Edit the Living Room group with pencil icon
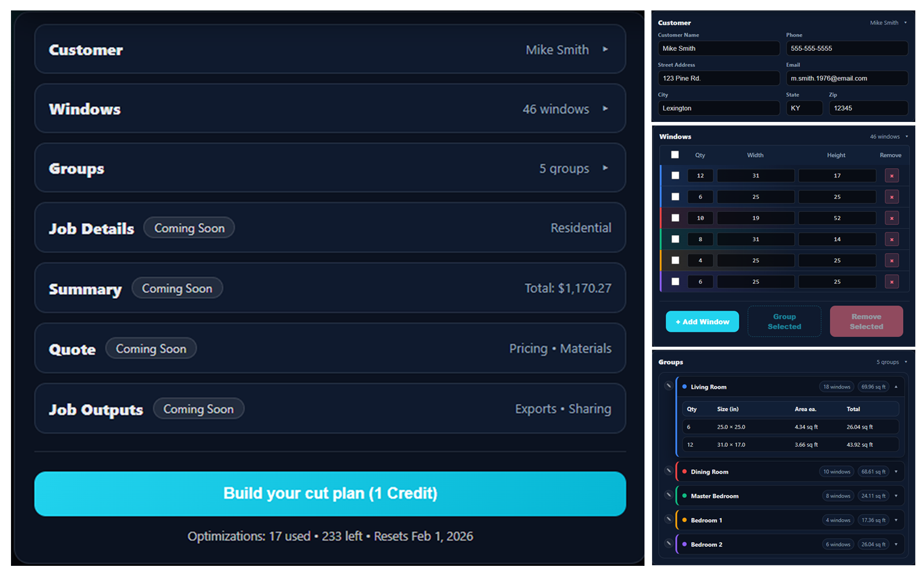The height and width of the screenshot is (578, 924). pos(668,387)
